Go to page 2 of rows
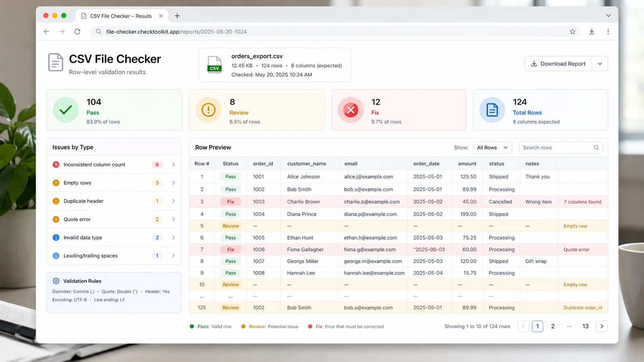Image resolution: width=644 pixels, height=362 pixels. pos(553,326)
